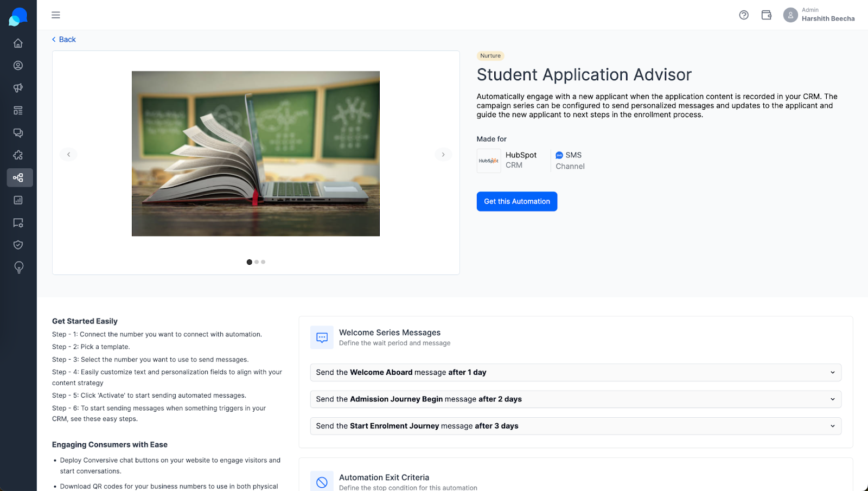This screenshot has height=491, width=868.
Task: Open the lightbulb ideas icon in sidebar
Action: coord(18,267)
